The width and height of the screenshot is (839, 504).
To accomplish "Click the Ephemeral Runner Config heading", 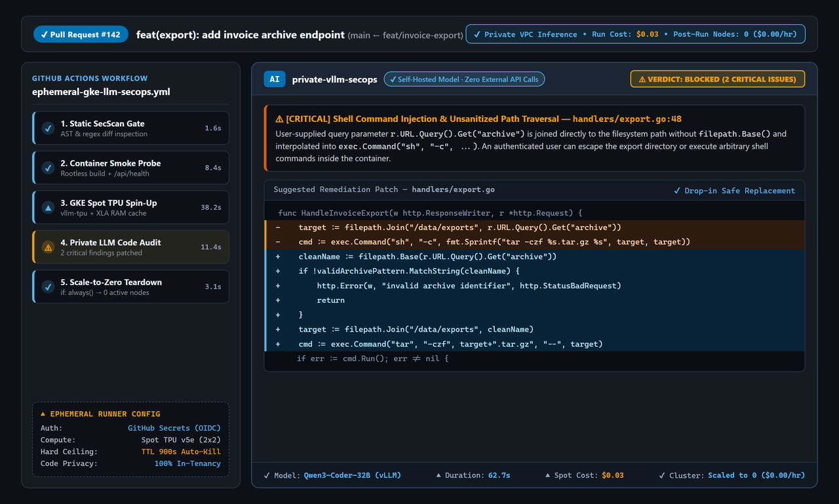I will [x=100, y=414].
